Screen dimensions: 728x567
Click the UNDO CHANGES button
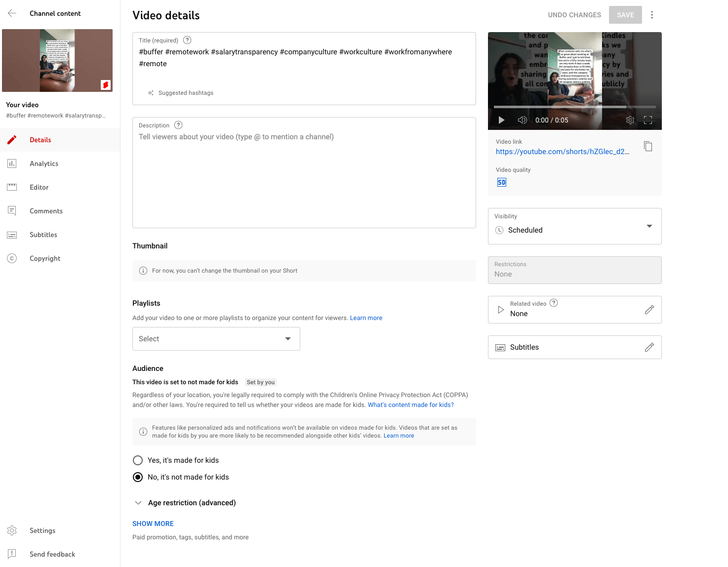tap(574, 15)
